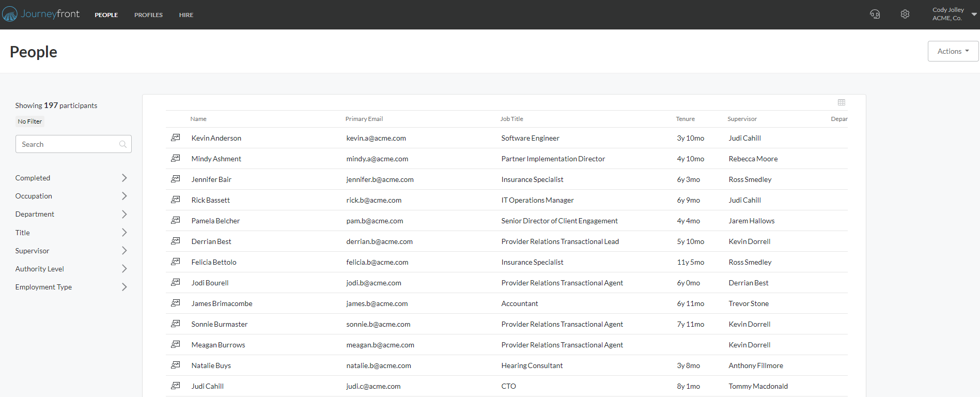Open the Cody Jolley account dropdown arrow

[x=974, y=14]
